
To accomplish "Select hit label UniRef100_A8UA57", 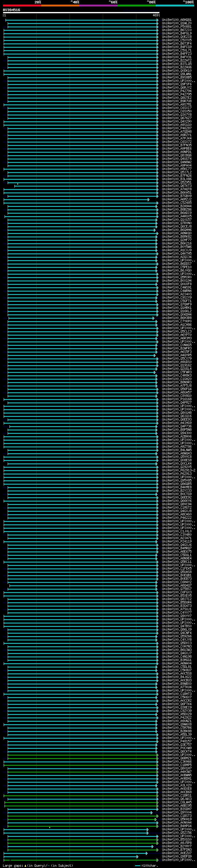I will click(176, 392).
